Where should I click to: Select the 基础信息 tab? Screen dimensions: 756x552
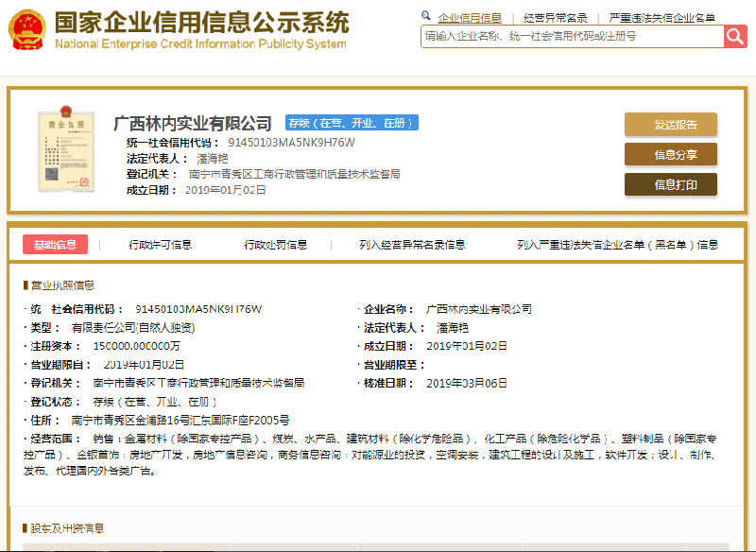click(x=55, y=245)
